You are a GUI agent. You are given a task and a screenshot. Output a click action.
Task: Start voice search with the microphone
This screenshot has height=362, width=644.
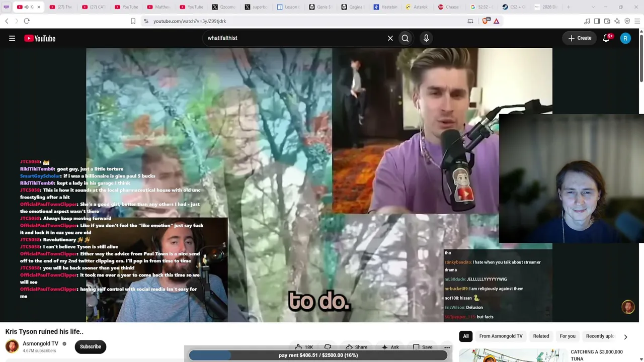426,38
